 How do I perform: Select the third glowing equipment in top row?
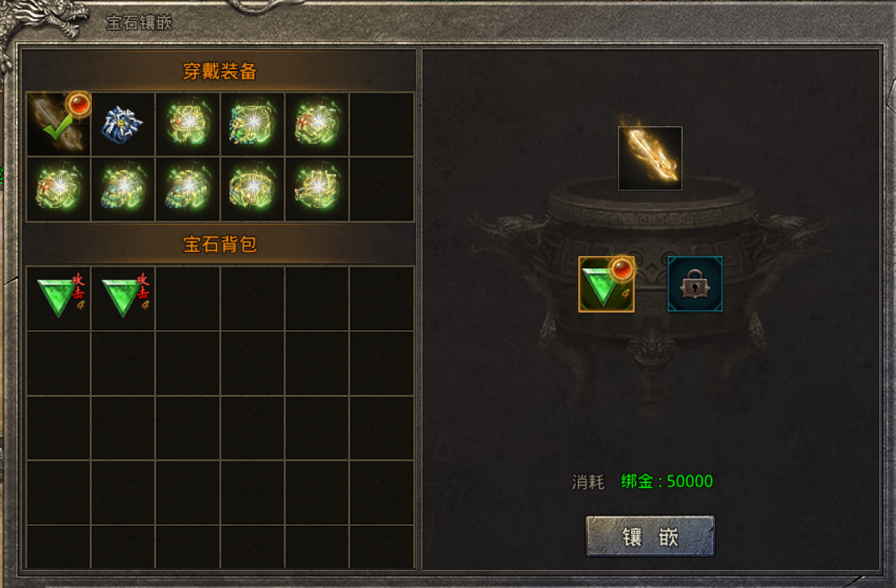coord(187,124)
